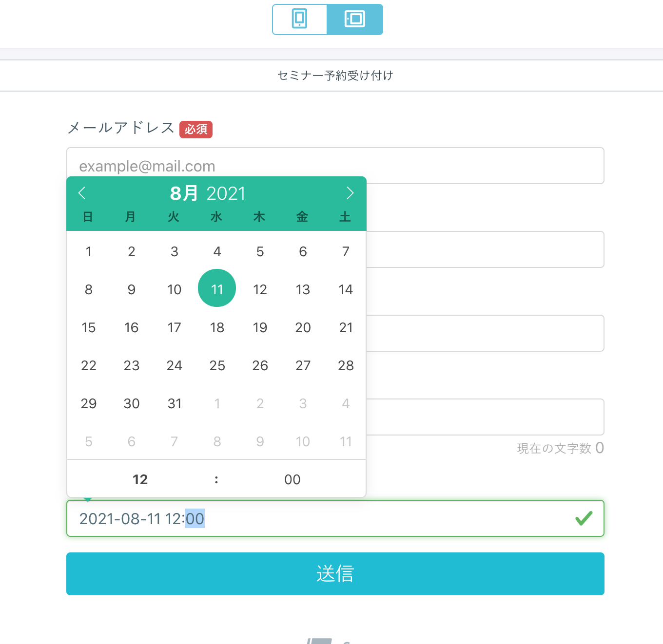Pick August 20 as the date
Image resolution: width=663 pixels, height=644 pixels.
point(303,327)
